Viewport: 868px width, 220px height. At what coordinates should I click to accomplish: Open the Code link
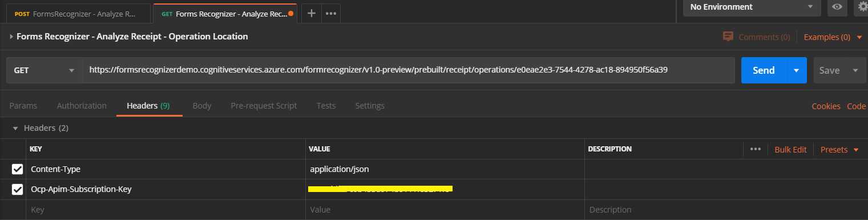[856, 106]
